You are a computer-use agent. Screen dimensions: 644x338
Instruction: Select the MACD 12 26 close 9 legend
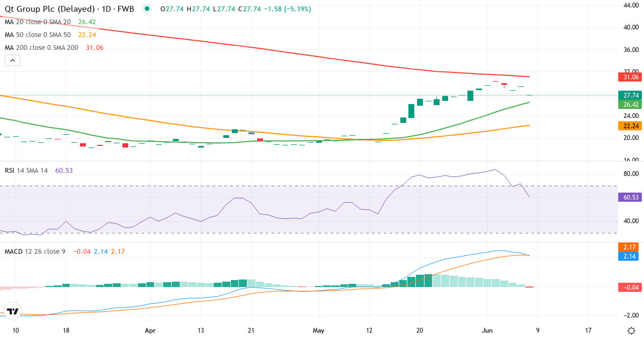click(35, 251)
